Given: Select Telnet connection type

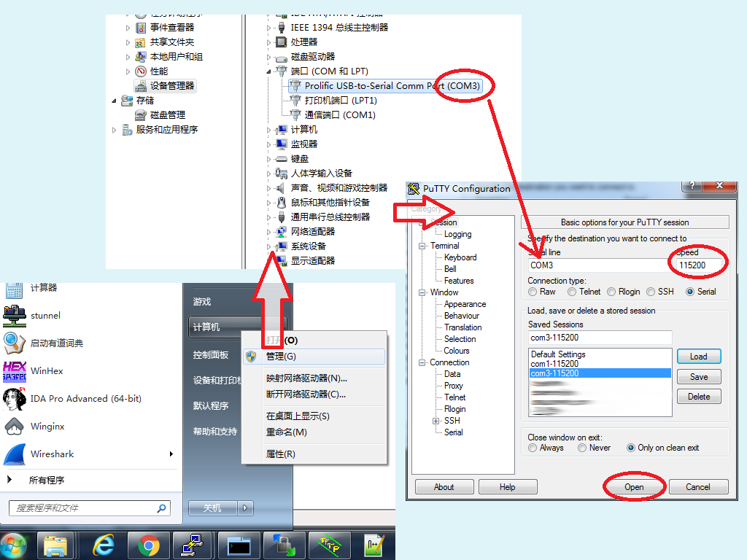Looking at the screenshot, I should click(x=572, y=292).
